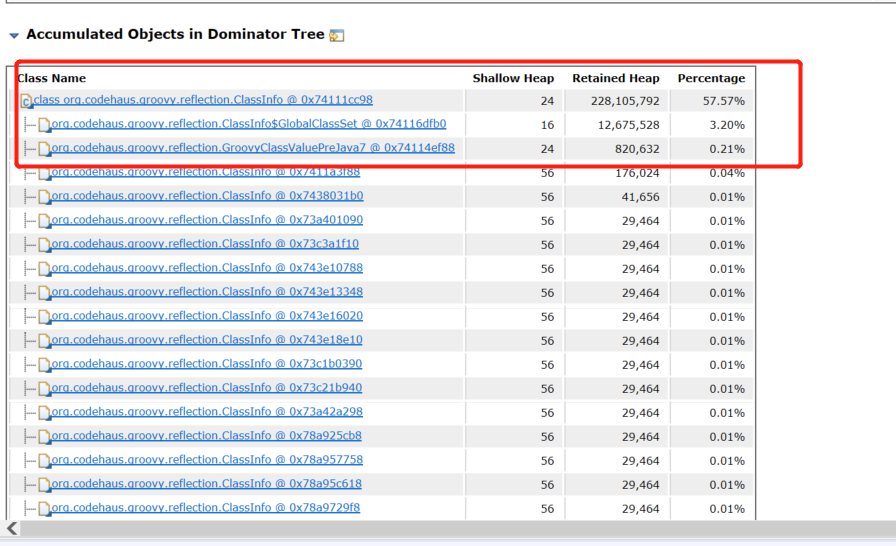Open ClassInfo$GlobalClassSet @ 0x74116dfb0 link

[x=249, y=124]
